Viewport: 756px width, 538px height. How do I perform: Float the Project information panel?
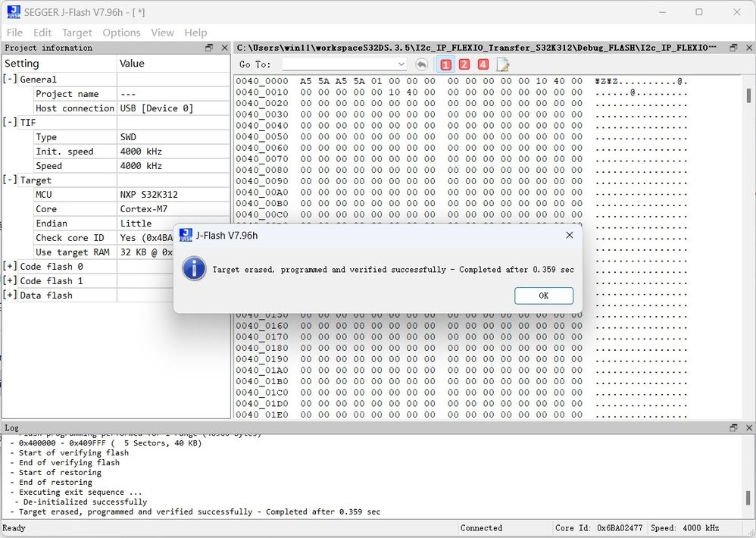208,47
